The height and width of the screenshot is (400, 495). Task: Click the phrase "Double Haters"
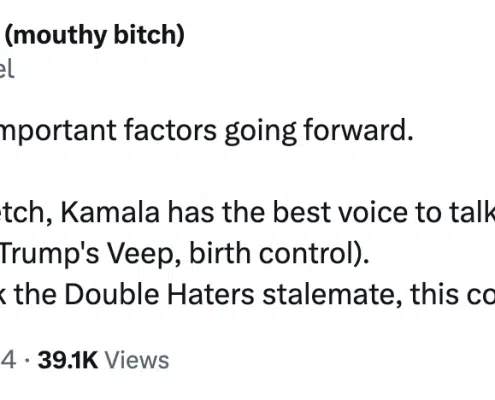pos(159,294)
